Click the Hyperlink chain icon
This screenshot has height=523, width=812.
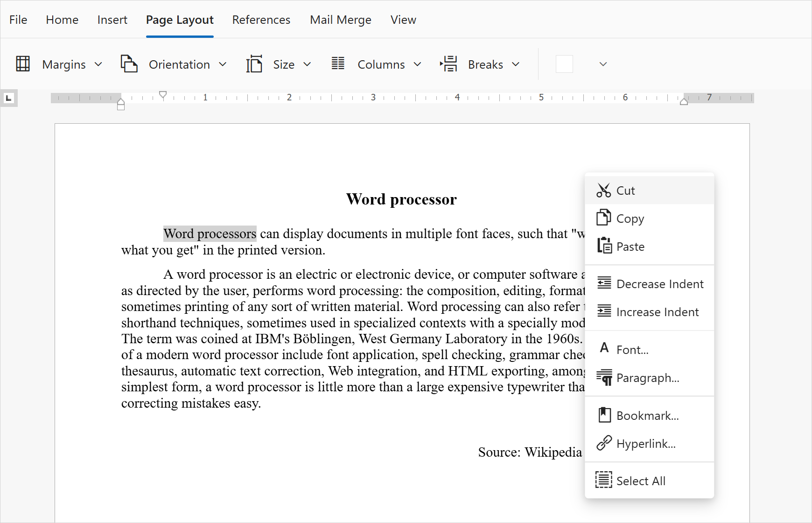(604, 443)
